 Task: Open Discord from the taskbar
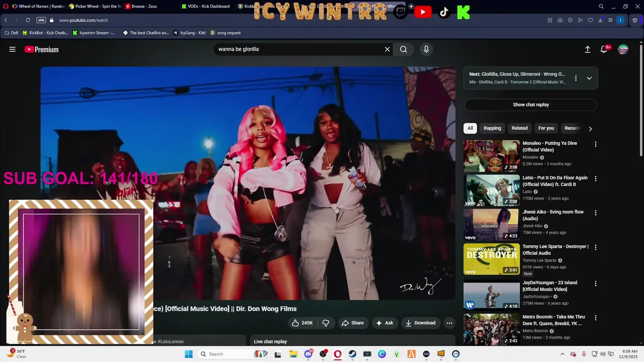[308, 354]
